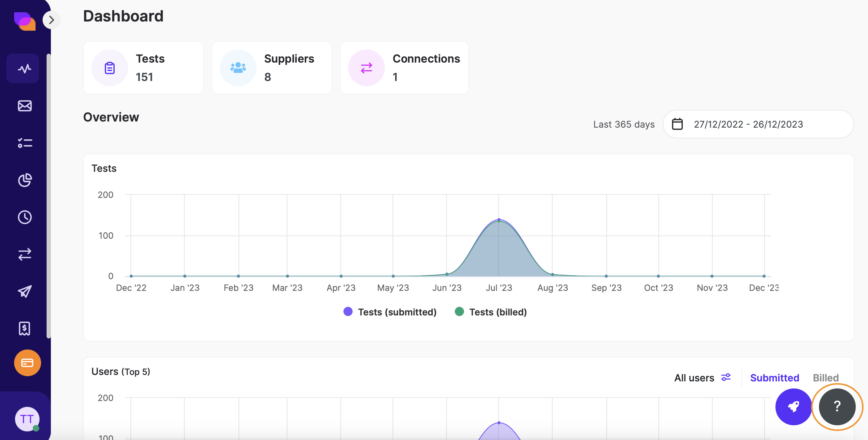Open the checklist icon in sidebar

pyautogui.click(x=25, y=143)
